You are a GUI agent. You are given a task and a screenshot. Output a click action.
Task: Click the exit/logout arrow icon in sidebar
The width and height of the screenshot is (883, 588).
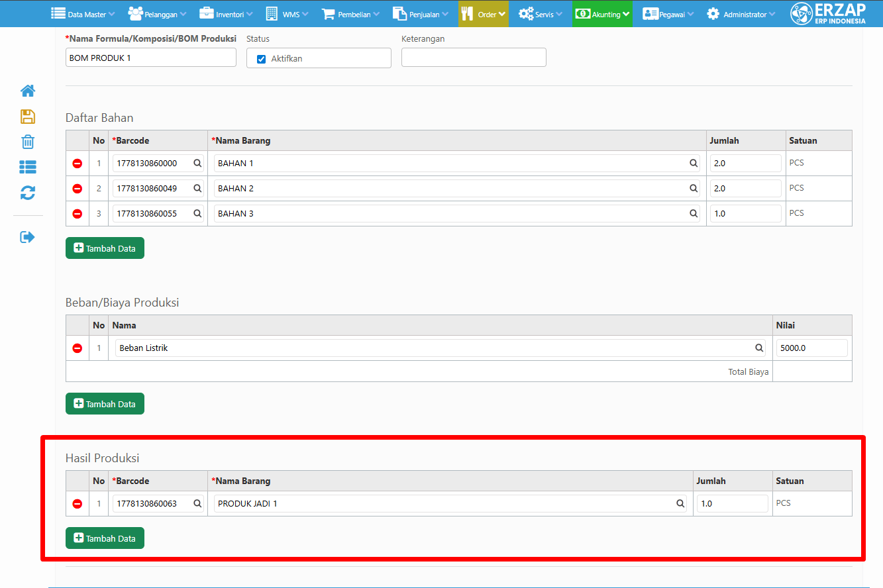27,237
